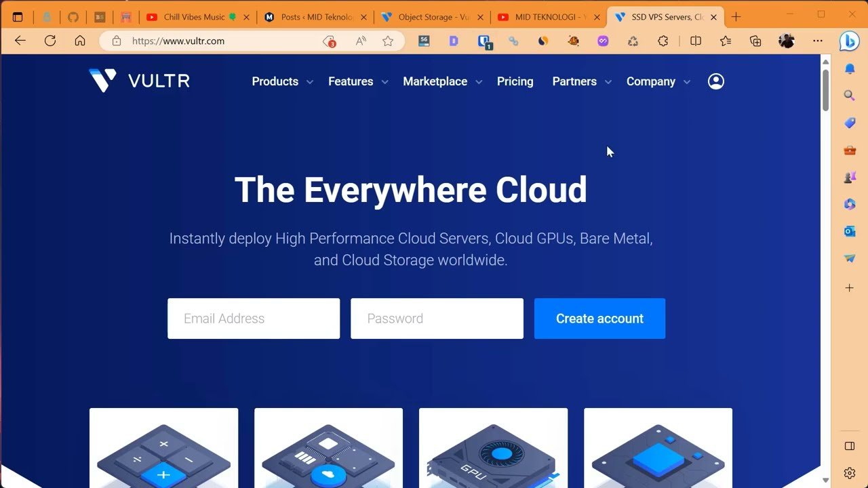
Task: Click the scroll-down arrow of the page scrollbar
Action: click(x=825, y=481)
